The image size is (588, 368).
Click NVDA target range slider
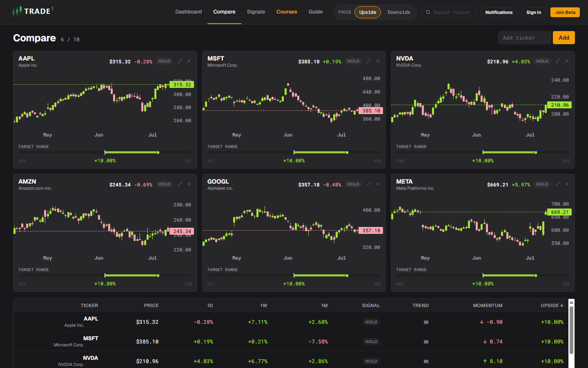483,153
